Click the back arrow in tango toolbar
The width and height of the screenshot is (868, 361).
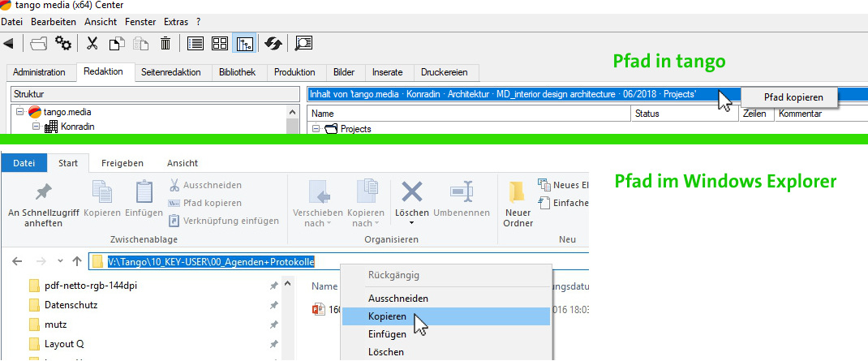click(9, 43)
